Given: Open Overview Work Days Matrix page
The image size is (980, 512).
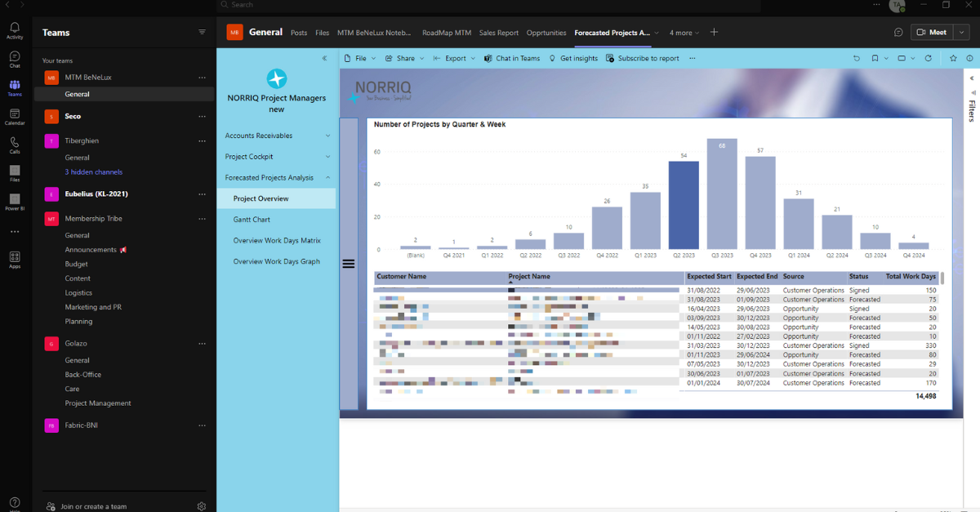Looking at the screenshot, I should (278, 241).
